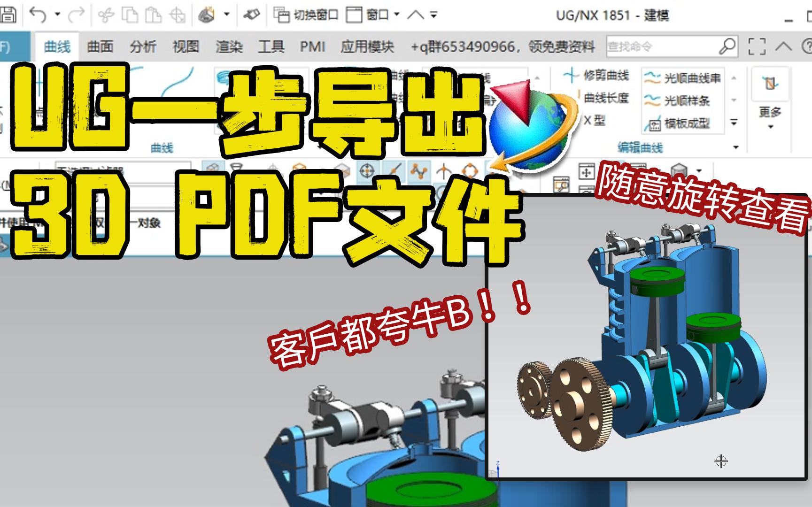Screen dimensions: 812x507
Task: Click the gray cube rendering style icon
Action: pos(679,171)
